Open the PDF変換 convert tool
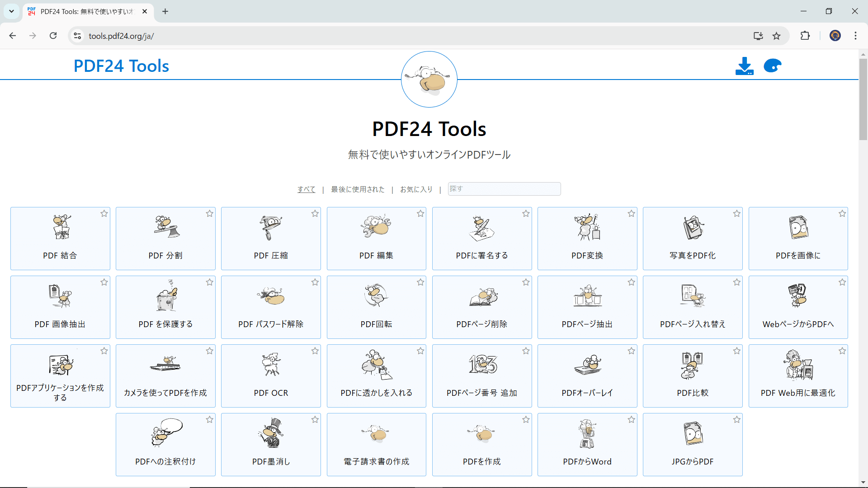Viewport: 868px width, 488px height. tap(587, 239)
